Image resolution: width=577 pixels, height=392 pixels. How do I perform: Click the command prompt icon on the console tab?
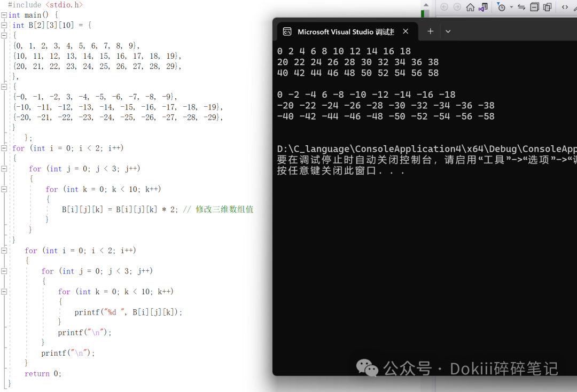pyautogui.click(x=287, y=32)
